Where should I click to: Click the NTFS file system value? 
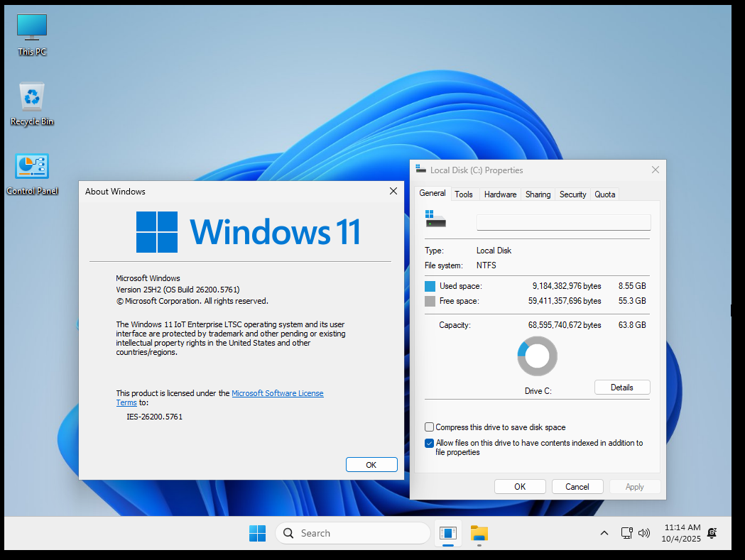click(x=486, y=265)
